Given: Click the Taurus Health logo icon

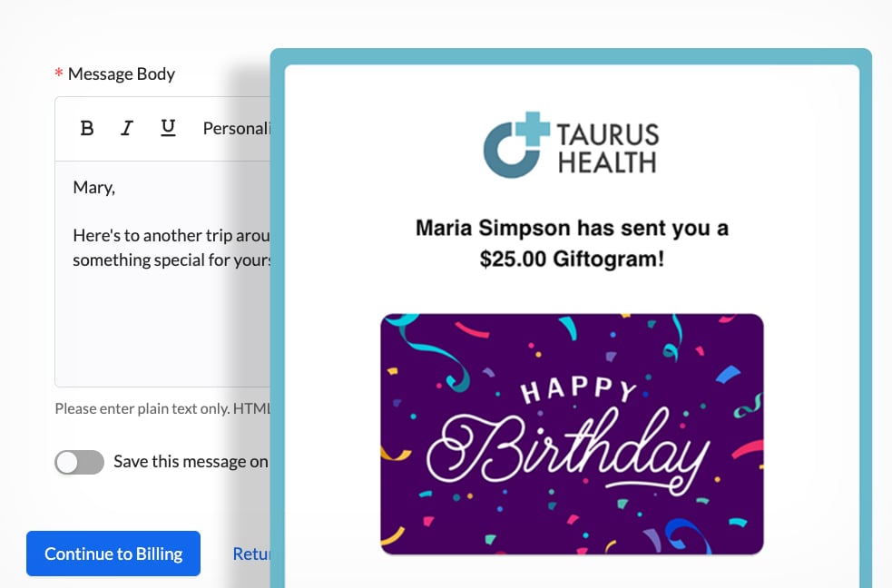Looking at the screenshot, I should click(516, 144).
